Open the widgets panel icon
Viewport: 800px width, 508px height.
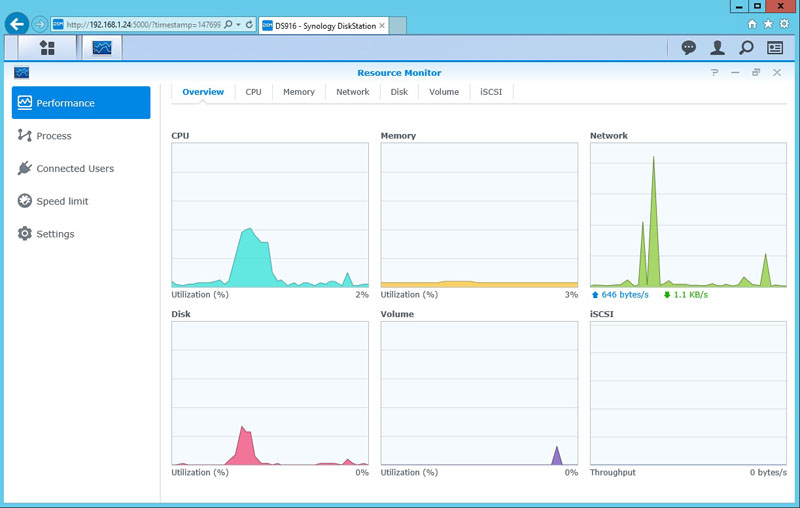click(x=775, y=47)
